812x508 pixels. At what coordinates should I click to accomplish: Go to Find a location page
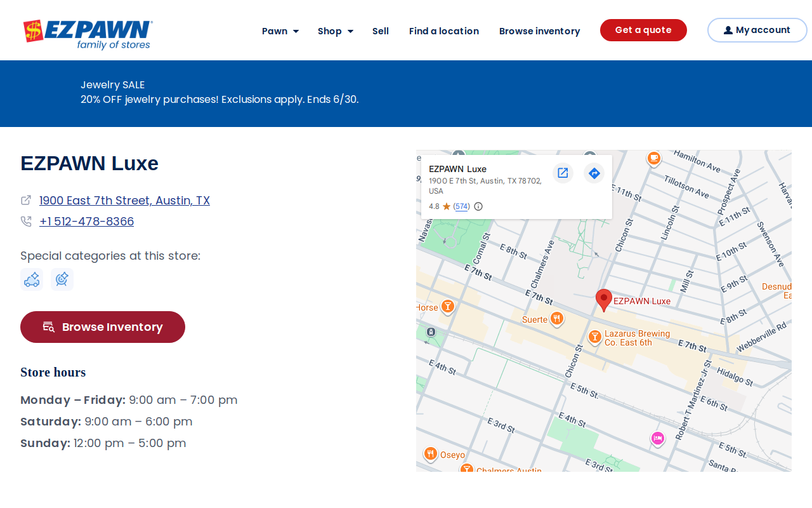pos(444,31)
